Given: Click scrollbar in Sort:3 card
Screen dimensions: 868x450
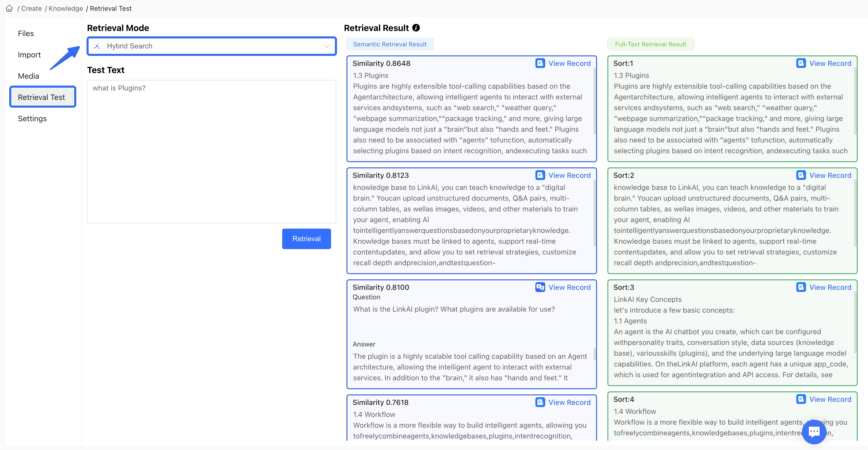Looking at the screenshot, I should pos(855,322).
